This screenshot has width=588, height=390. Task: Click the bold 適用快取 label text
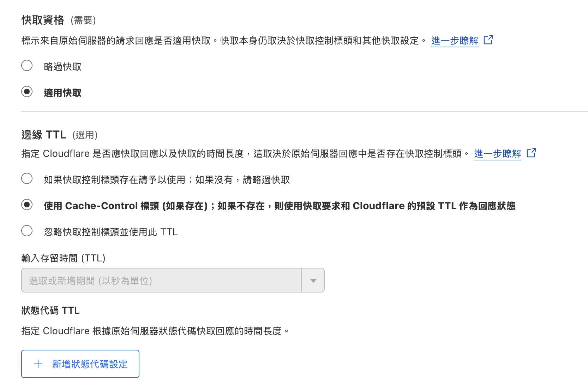62,93
